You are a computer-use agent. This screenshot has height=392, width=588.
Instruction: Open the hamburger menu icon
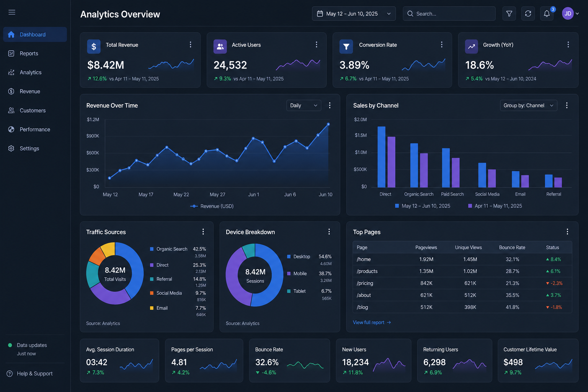click(x=12, y=12)
